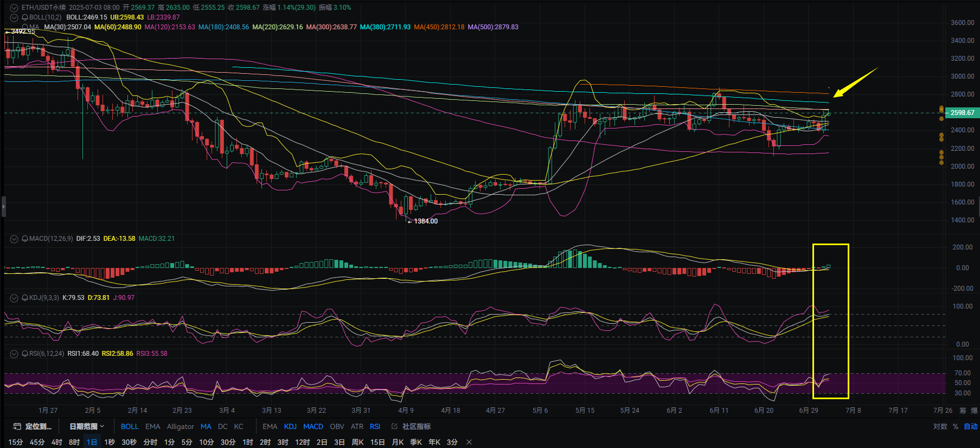Set alert bell on BOLL indicator

click(25, 17)
